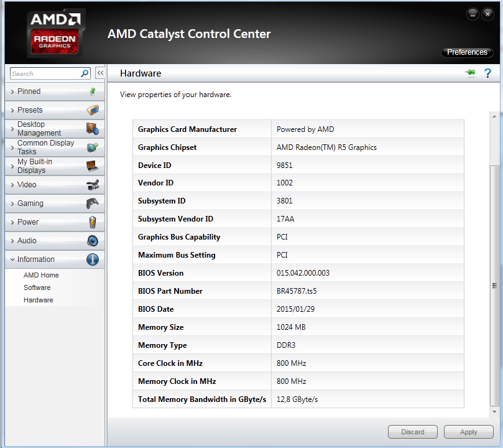Expand the Gaming section
The height and width of the screenshot is (448, 503).
[x=55, y=203]
